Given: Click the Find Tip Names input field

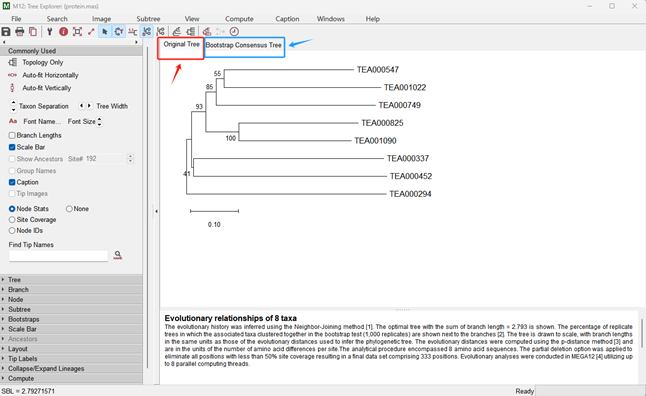Looking at the screenshot, I should coord(59,256).
